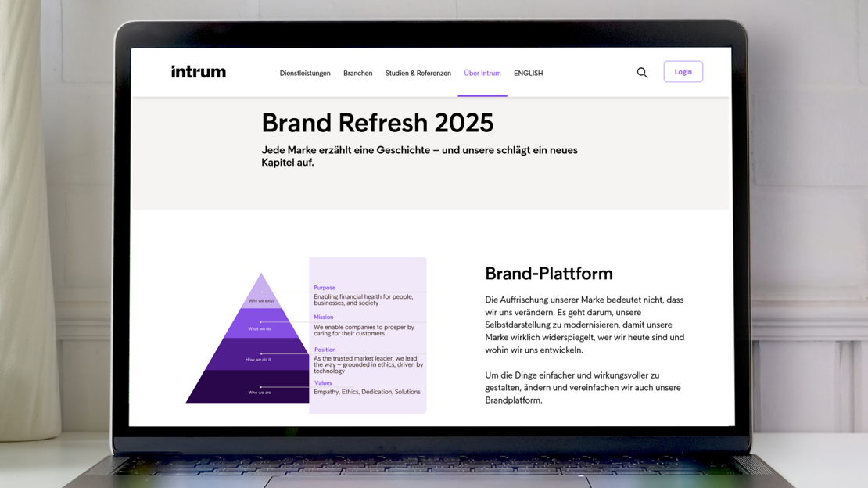Click the Mission label in the diagram

(x=323, y=317)
